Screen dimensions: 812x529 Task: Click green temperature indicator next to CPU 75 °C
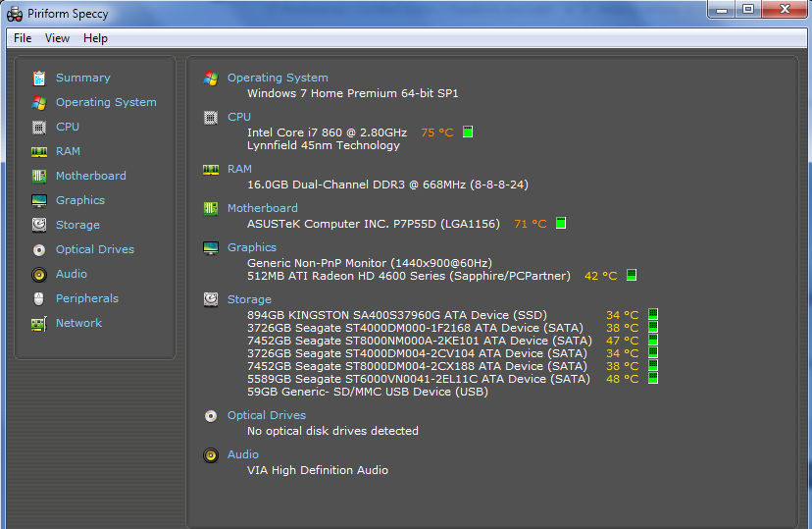(468, 132)
